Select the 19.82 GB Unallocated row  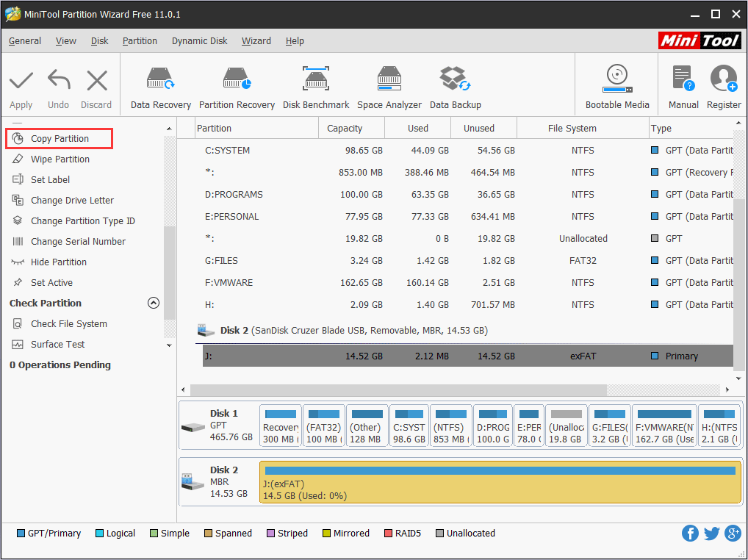[x=468, y=239]
